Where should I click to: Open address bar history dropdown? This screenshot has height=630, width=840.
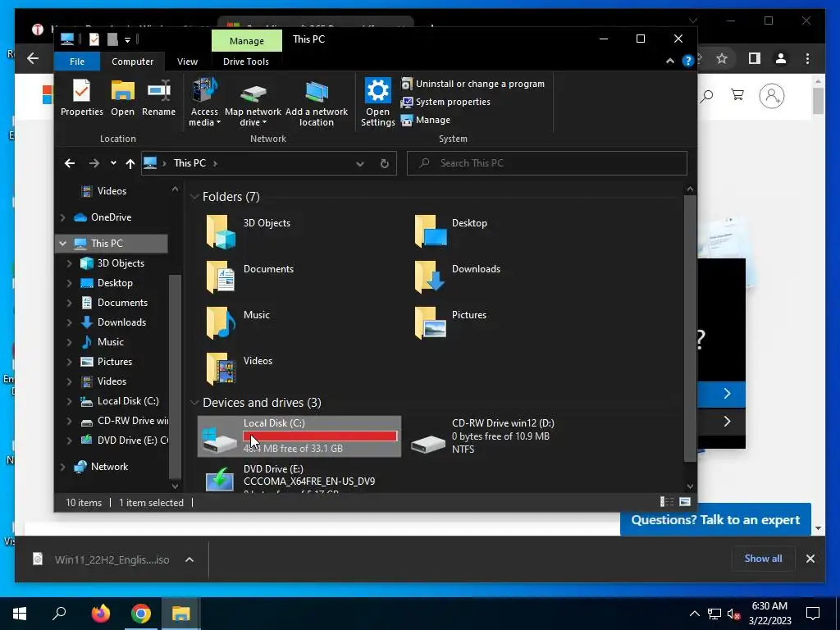coord(360,163)
